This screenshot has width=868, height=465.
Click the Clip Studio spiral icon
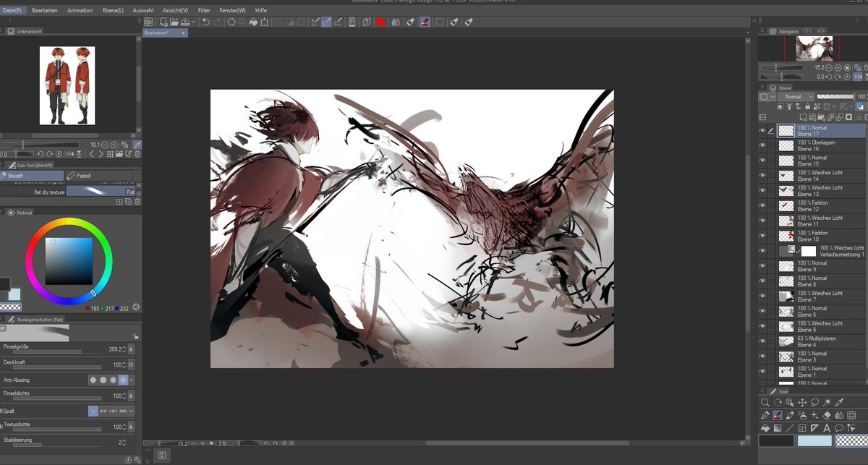[148, 22]
